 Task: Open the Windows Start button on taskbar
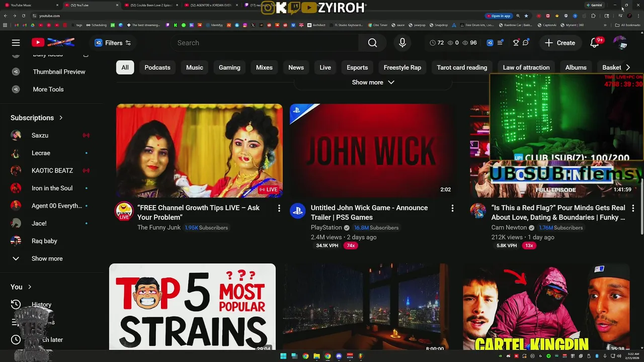click(x=283, y=356)
